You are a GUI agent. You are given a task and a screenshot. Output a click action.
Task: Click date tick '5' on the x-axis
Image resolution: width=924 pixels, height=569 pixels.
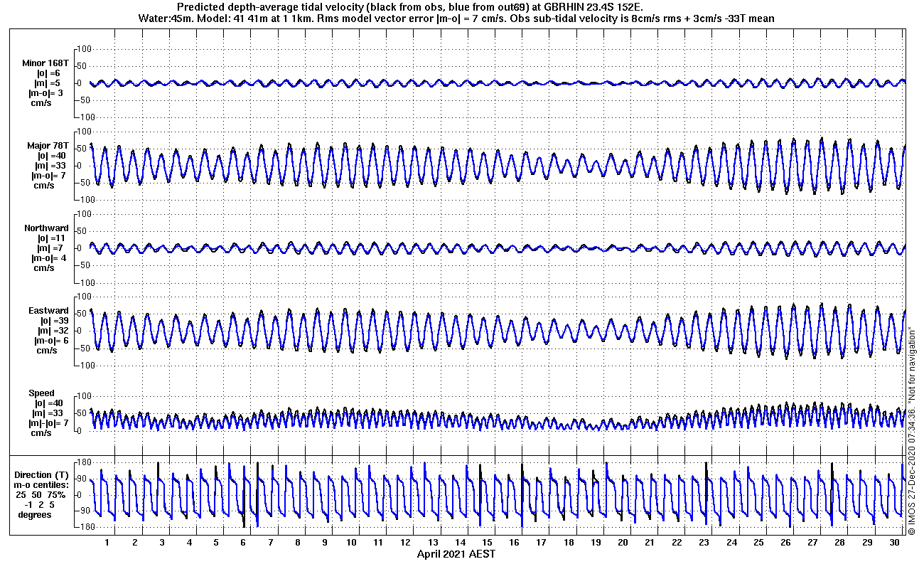point(216,543)
